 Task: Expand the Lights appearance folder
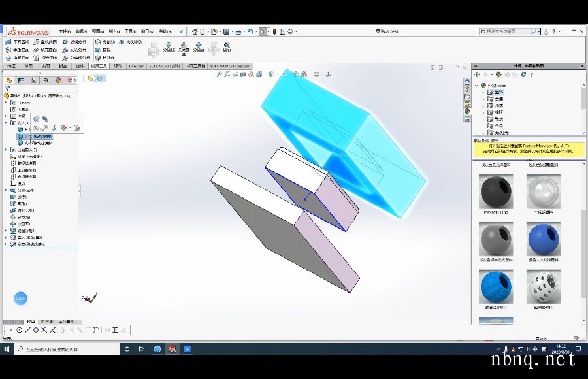(x=483, y=133)
